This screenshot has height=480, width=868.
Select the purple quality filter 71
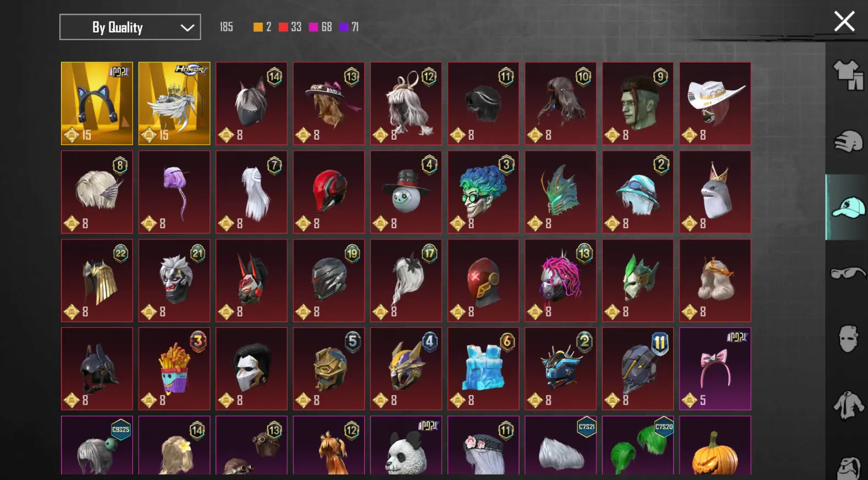point(349,27)
